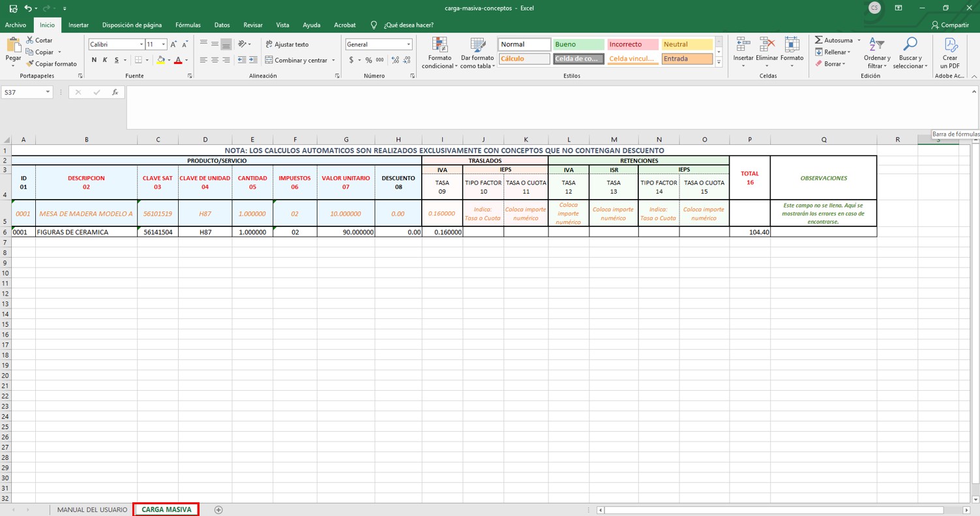The height and width of the screenshot is (516, 980).
Task: Open the Name Box dropdown arrow
Action: point(48,93)
